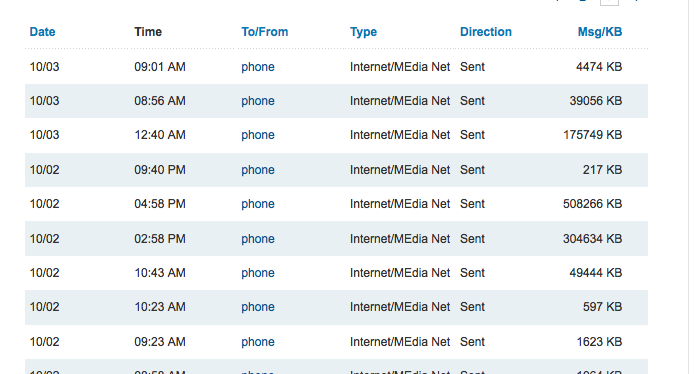Screen dimensions: 696x374
Task: Select the 508266 KB usage row
Action: (336, 204)
